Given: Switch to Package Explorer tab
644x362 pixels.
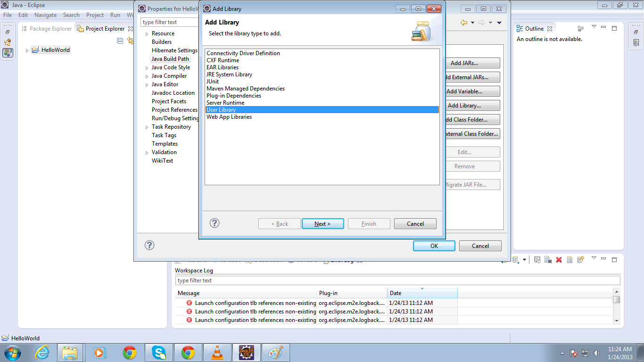Looking at the screenshot, I should (46, 29).
